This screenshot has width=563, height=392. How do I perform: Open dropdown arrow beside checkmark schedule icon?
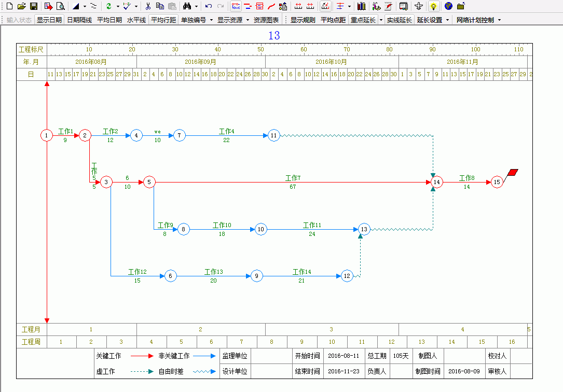click(136, 6)
